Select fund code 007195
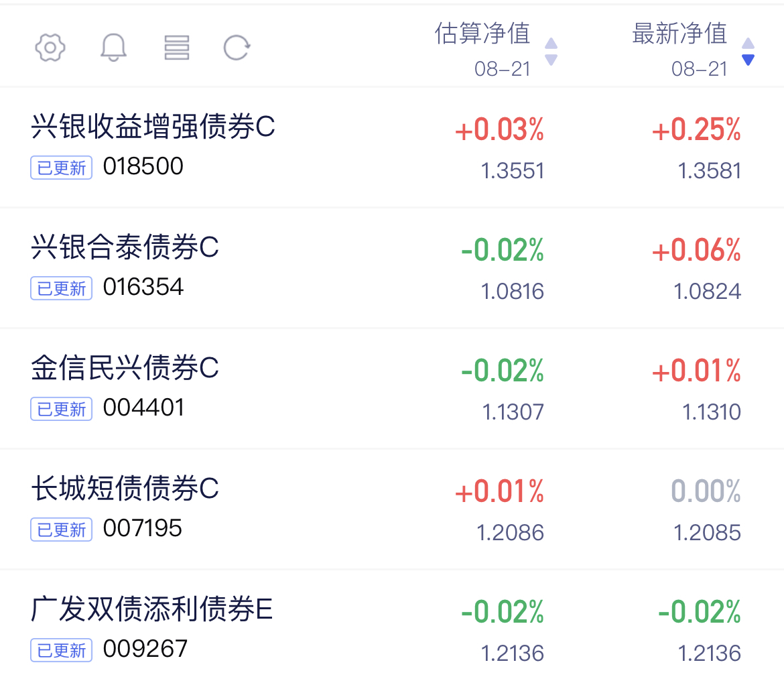The image size is (784, 685). point(143,529)
